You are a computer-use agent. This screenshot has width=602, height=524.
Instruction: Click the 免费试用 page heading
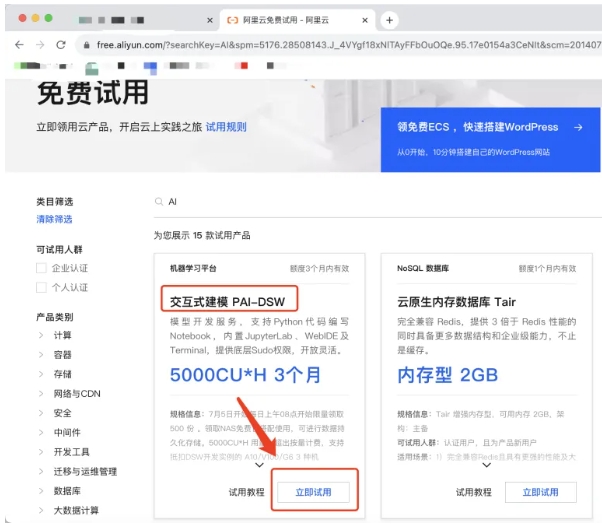93,93
